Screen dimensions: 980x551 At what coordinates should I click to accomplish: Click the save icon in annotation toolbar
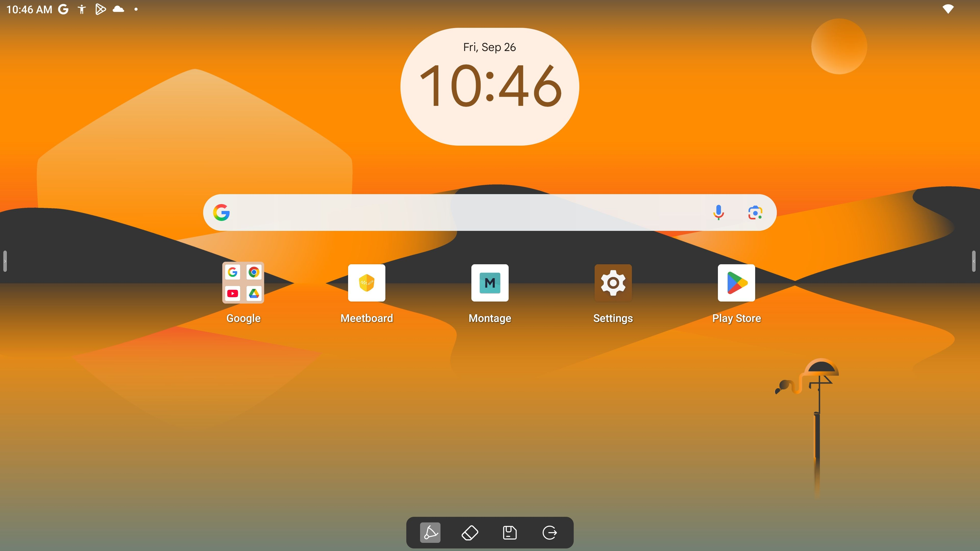(x=509, y=532)
